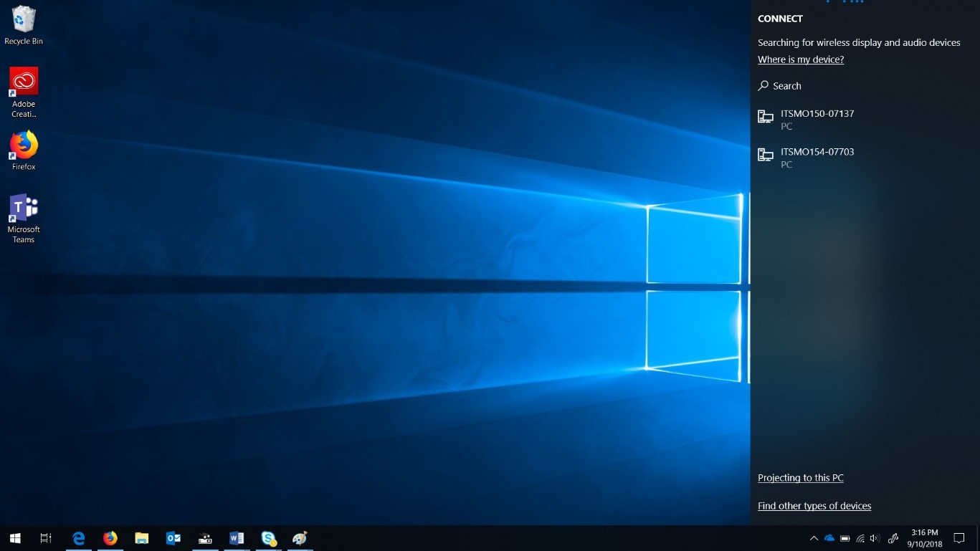
Task: Show hidden system tray icons
Action: coord(814,538)
